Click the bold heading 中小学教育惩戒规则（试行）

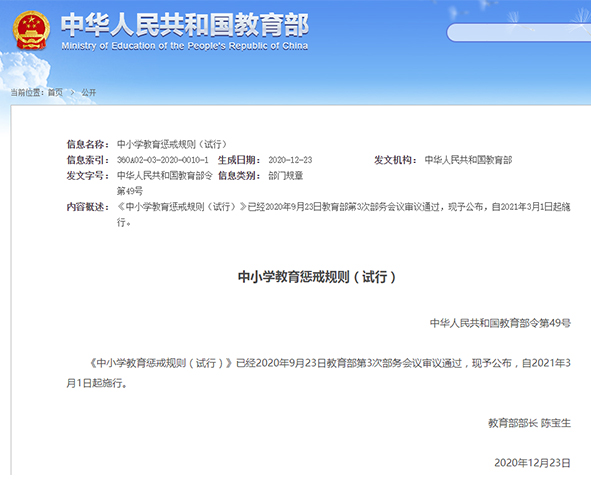click(x=317, y=277)
